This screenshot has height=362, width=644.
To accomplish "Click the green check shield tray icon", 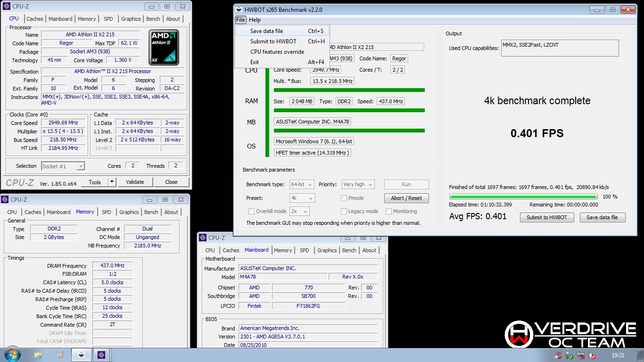I will click(570, 355).
